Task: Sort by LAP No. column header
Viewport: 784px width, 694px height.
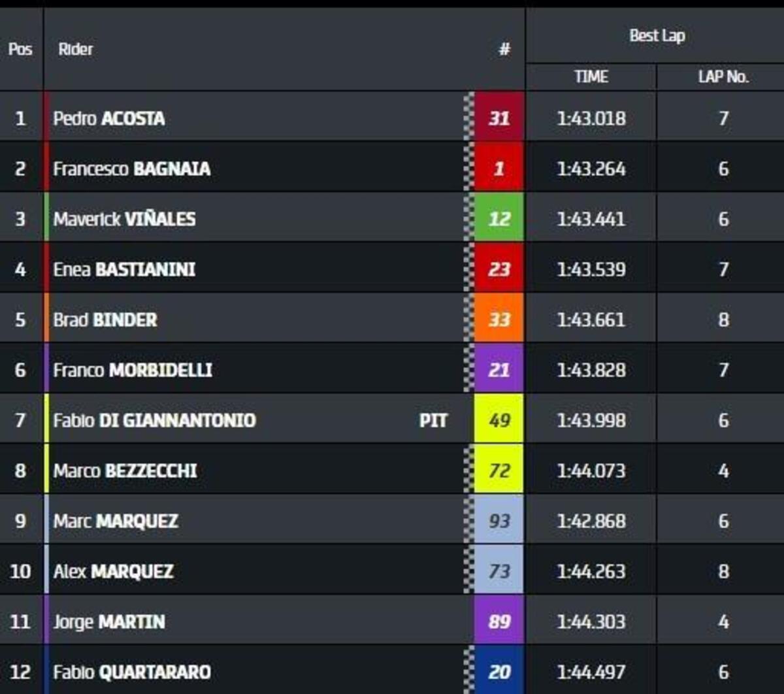Action: pyautogui.click(x=723, y=77)
